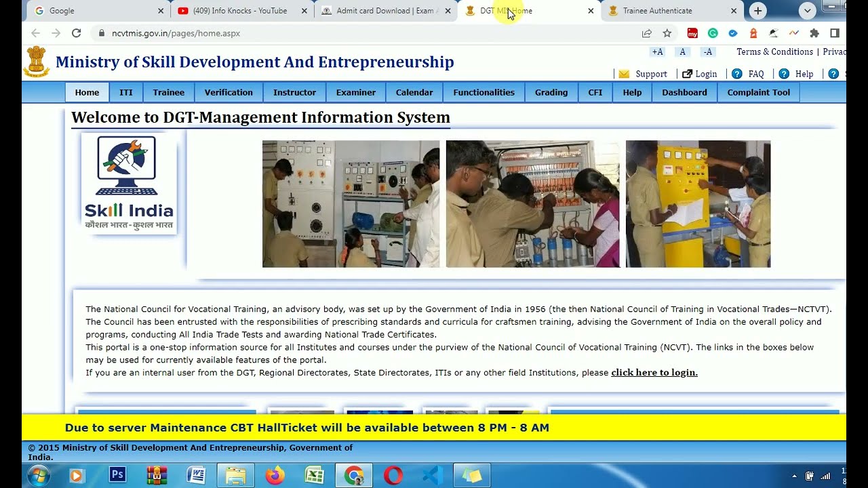This screenshot has width=868, height=488.
Task: Click the orange lighthouse extension icon
Action: 753,33
